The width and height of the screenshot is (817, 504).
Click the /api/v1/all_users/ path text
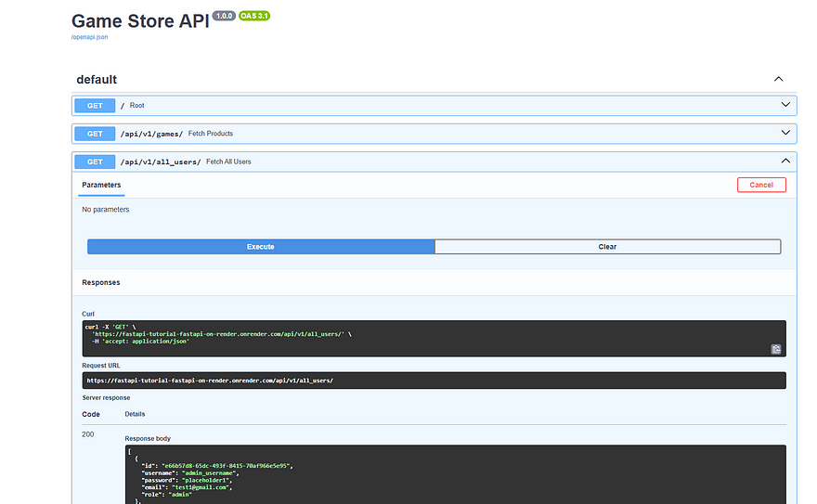(161, 162)
